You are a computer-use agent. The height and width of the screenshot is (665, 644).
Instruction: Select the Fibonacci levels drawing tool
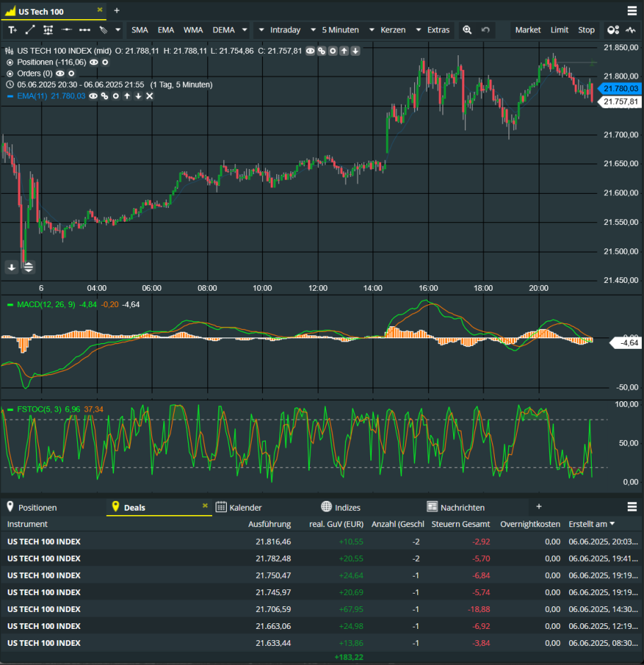(x=48, y=30)
